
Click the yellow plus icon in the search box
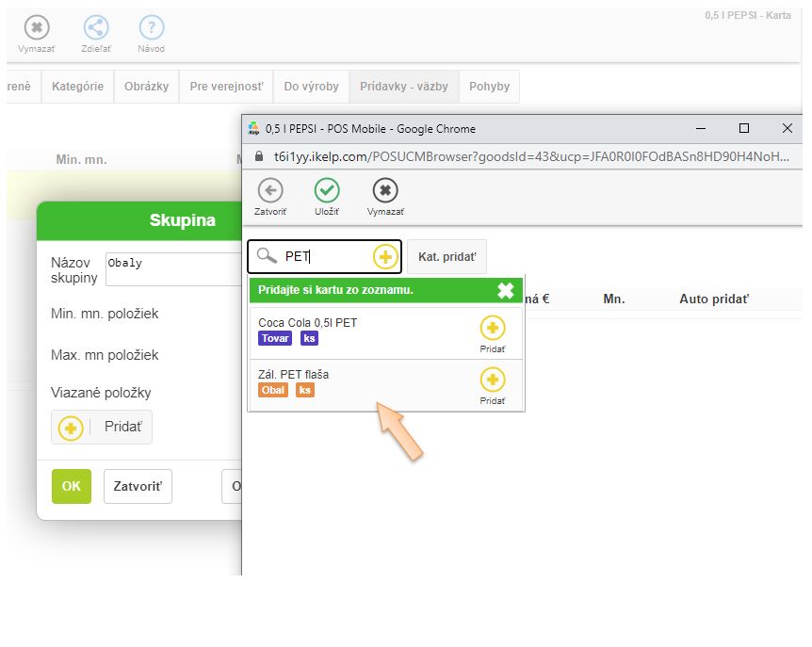(385, 256)
